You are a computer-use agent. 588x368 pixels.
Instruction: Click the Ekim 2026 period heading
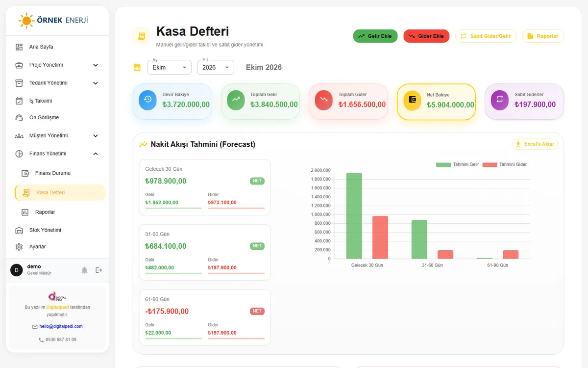264,68
